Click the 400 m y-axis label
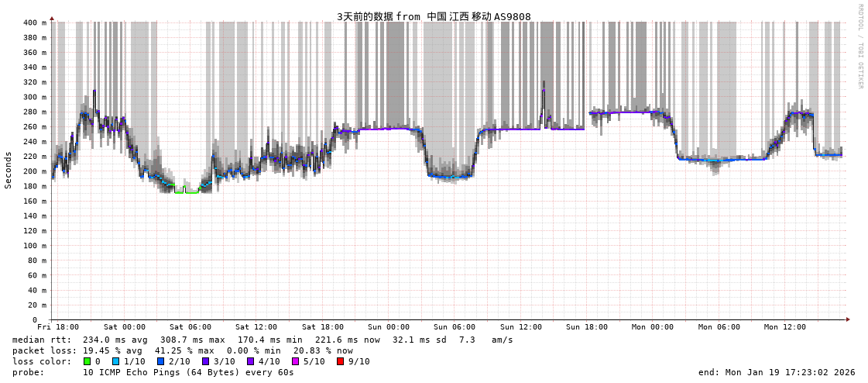This screenshot has width=868, height=383. click(x=34, y=22)
